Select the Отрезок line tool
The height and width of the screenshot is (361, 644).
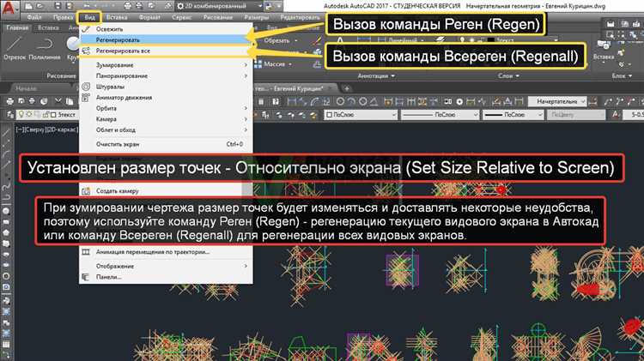coord(15,48)
